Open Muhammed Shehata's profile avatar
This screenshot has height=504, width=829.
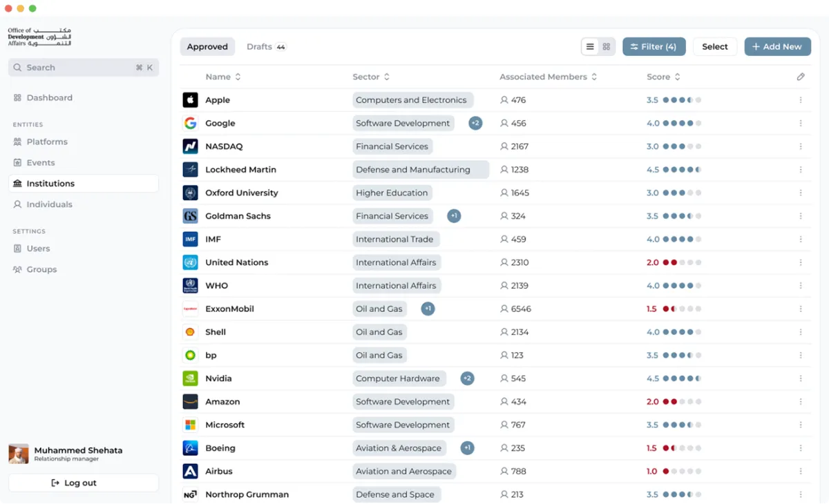coord(19,454)
